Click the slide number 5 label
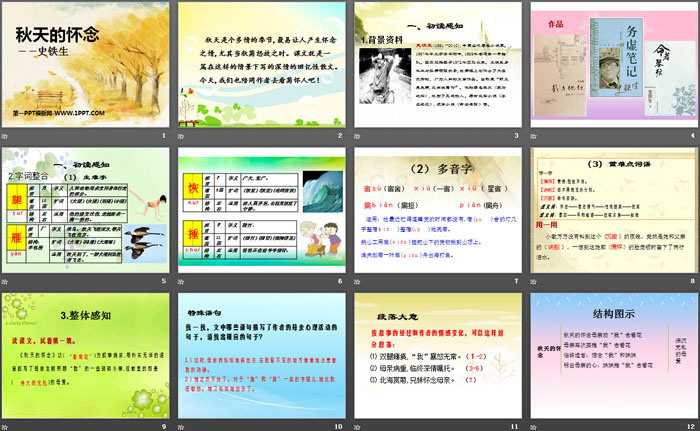 (x=164, y=281)
